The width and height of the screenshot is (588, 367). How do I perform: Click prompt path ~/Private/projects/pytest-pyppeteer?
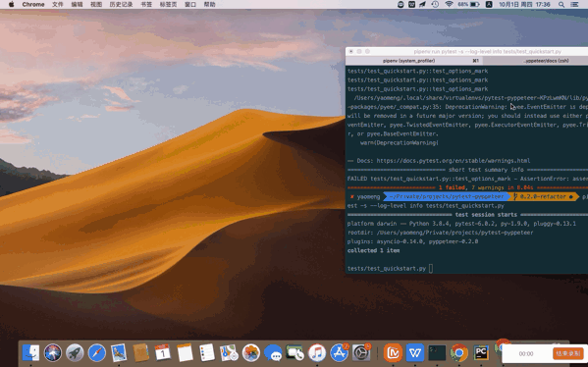[x=447, y=196]
